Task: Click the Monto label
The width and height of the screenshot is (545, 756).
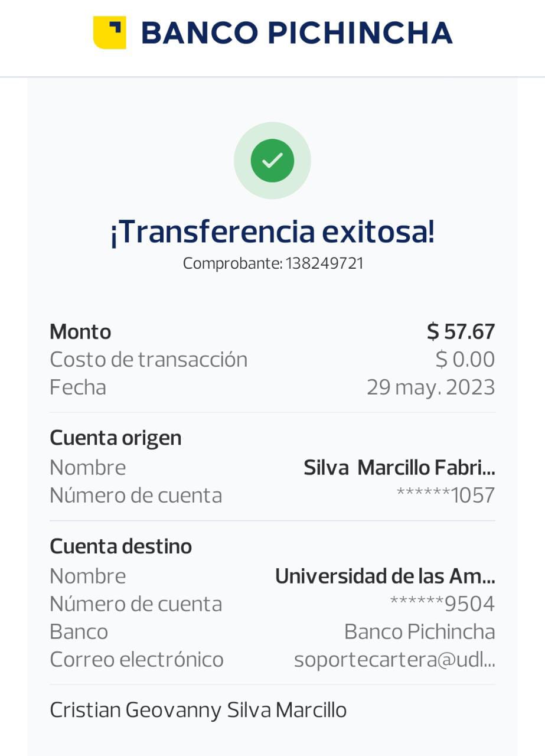Action: (x=80, y=332)
